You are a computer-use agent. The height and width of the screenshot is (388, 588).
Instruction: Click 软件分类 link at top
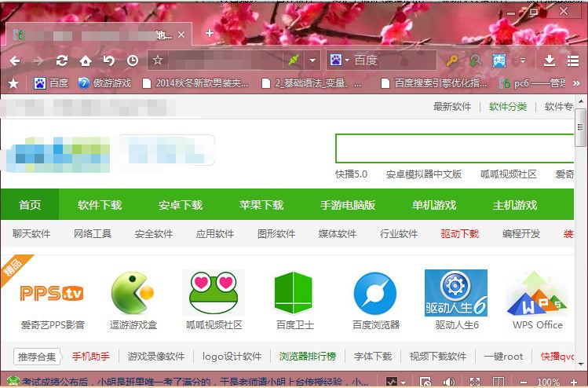pos(508,107)
